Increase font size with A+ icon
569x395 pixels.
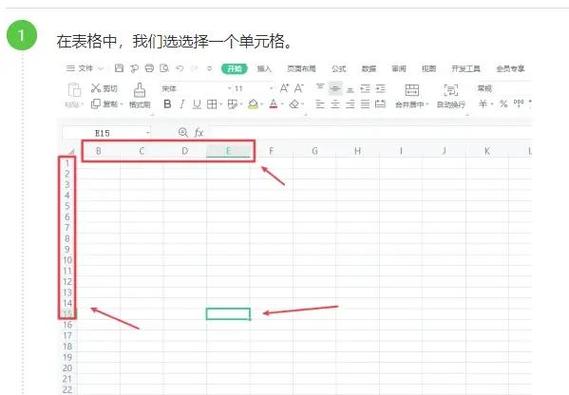284,88
